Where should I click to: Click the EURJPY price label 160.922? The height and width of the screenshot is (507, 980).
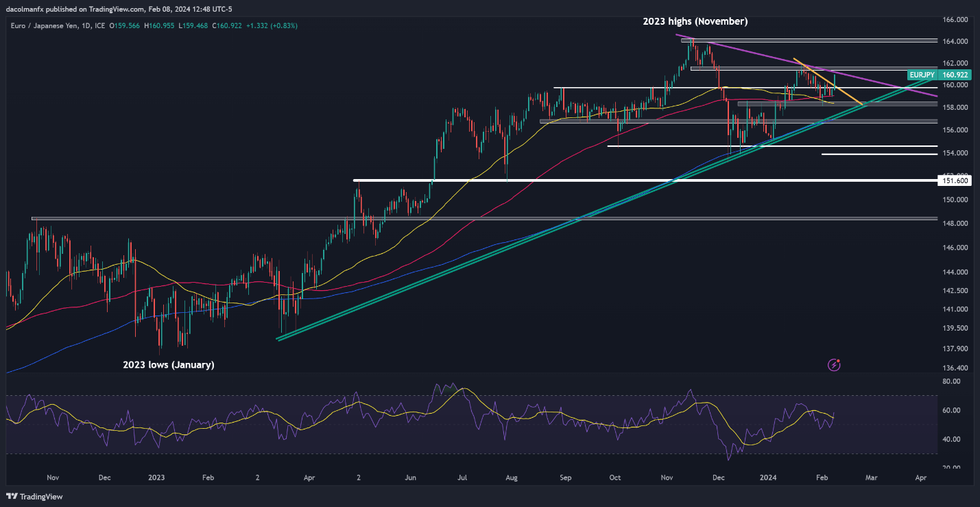(940, 75)
